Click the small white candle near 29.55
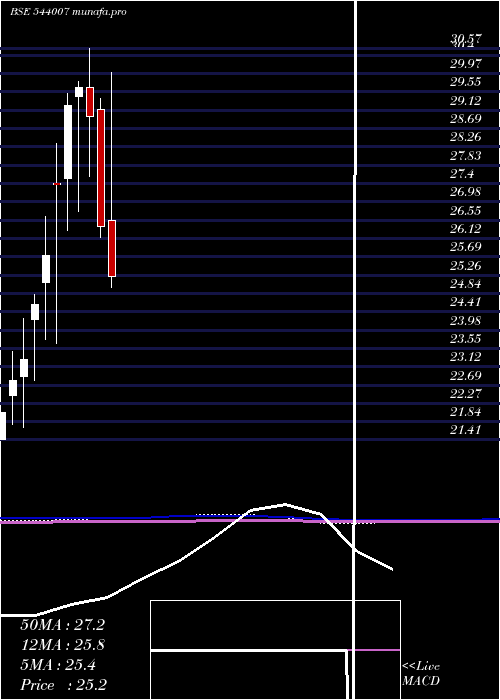This screenshot has height=700, width=500. click(x=79, y=92)
